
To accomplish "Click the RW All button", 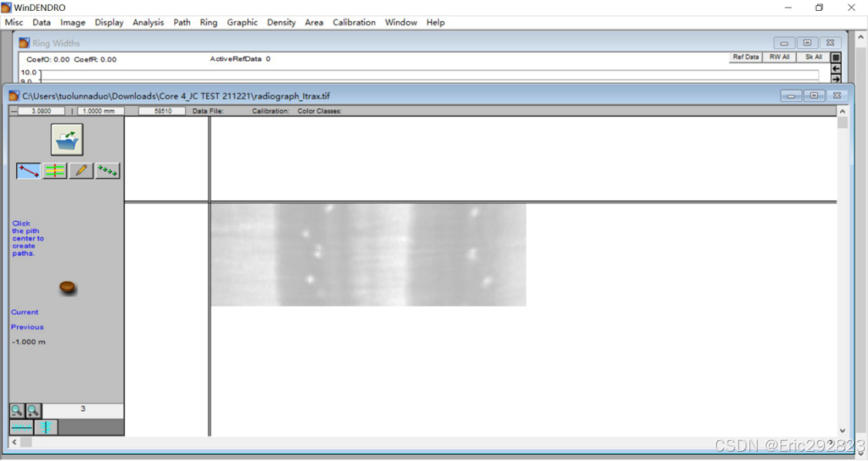I will pos(779,57).
